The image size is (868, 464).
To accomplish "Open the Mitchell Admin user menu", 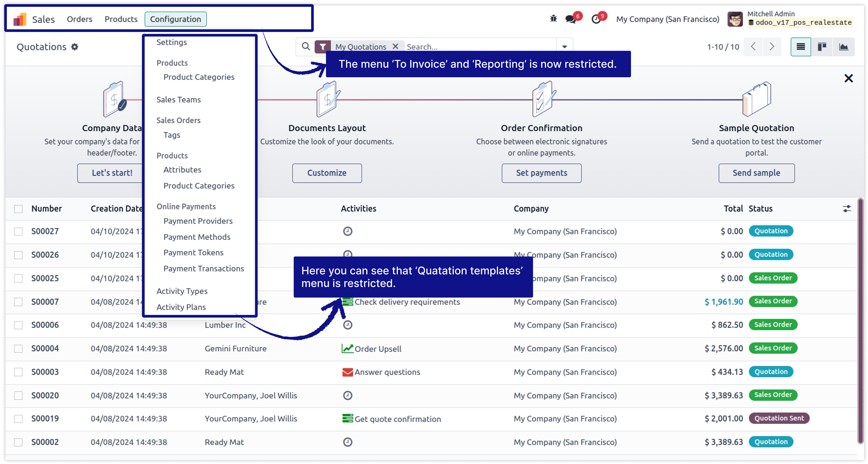I will click(790, 19).
